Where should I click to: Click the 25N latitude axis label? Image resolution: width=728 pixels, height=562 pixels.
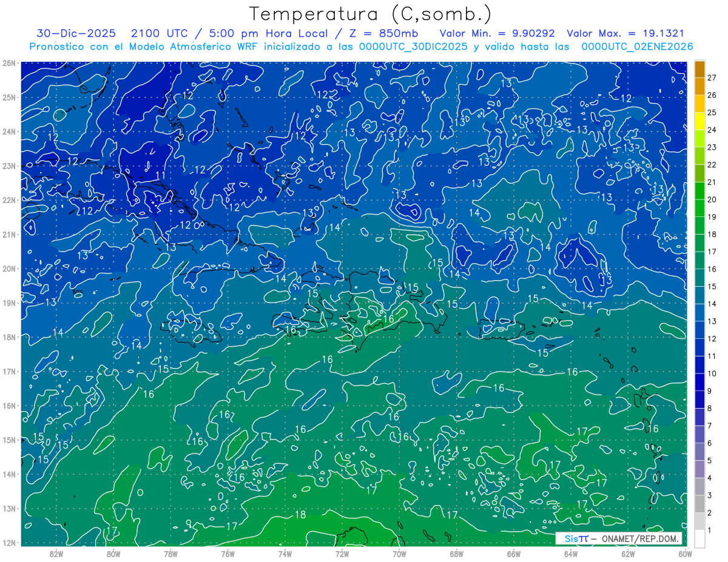8,97
